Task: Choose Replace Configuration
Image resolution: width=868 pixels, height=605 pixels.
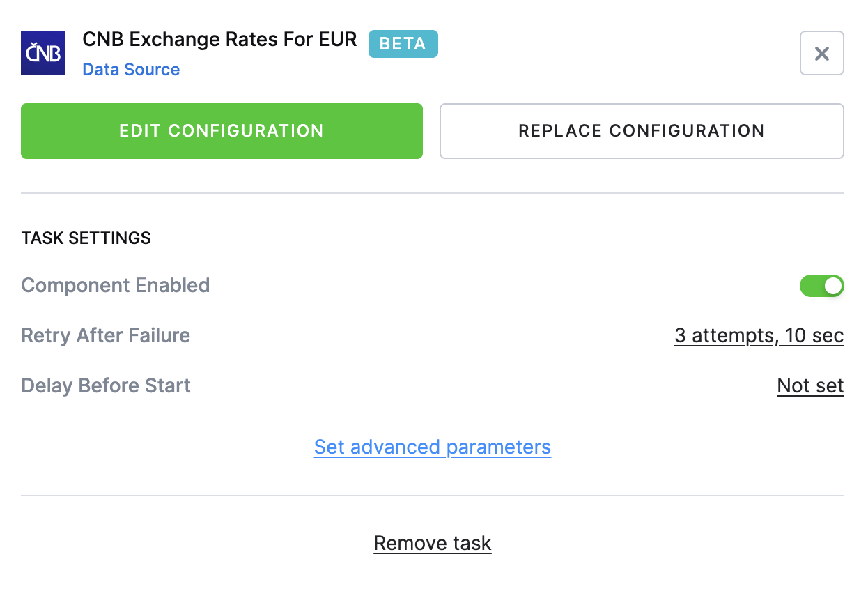Action: [642, 131]
